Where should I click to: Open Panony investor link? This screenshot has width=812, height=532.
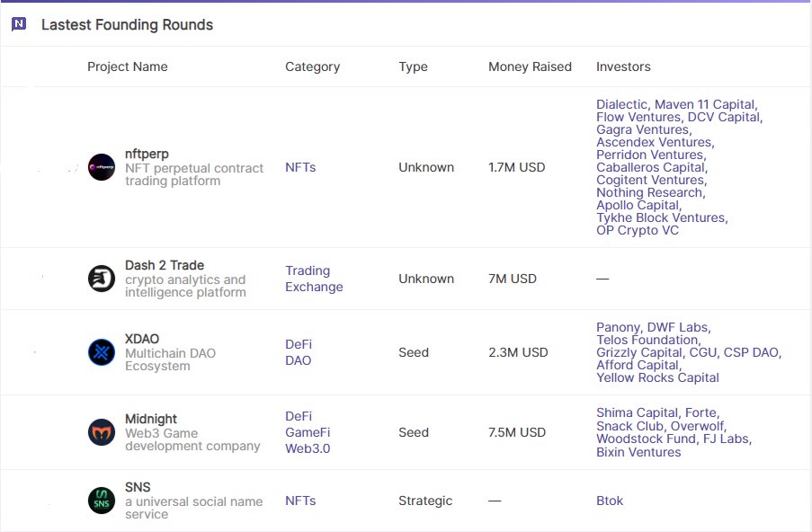[618, 327]
